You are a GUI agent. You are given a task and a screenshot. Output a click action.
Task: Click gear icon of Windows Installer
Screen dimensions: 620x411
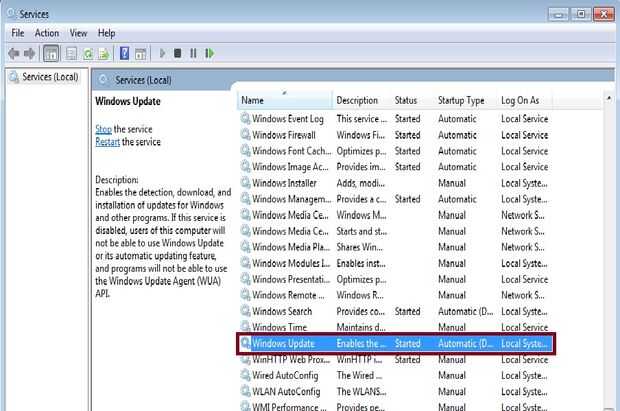click(x=246, y=183)
